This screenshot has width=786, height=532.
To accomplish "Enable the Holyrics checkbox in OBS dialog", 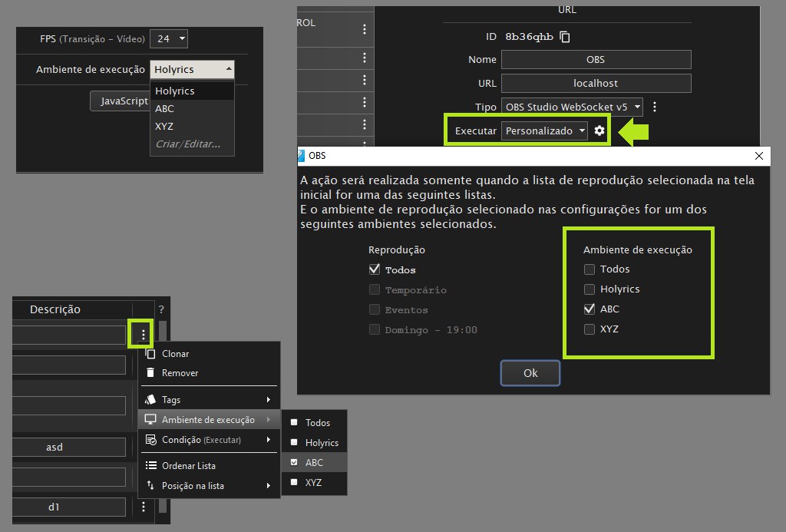I will [589, 289].
